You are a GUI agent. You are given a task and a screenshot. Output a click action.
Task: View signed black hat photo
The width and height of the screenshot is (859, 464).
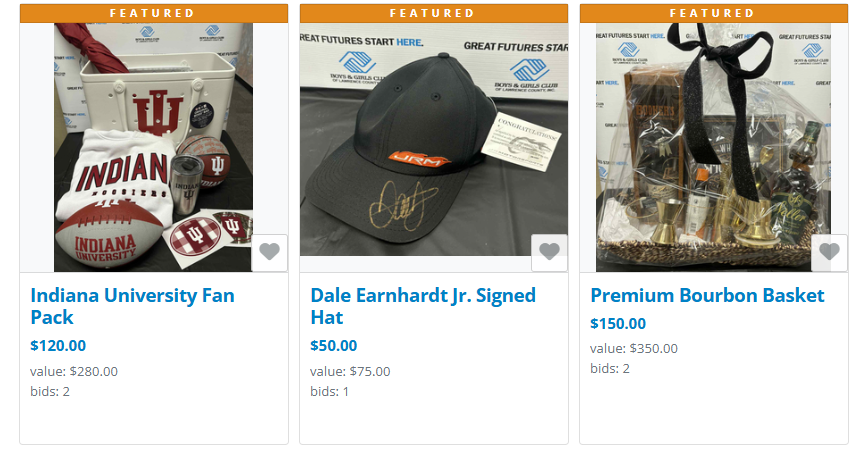point(434,139)
